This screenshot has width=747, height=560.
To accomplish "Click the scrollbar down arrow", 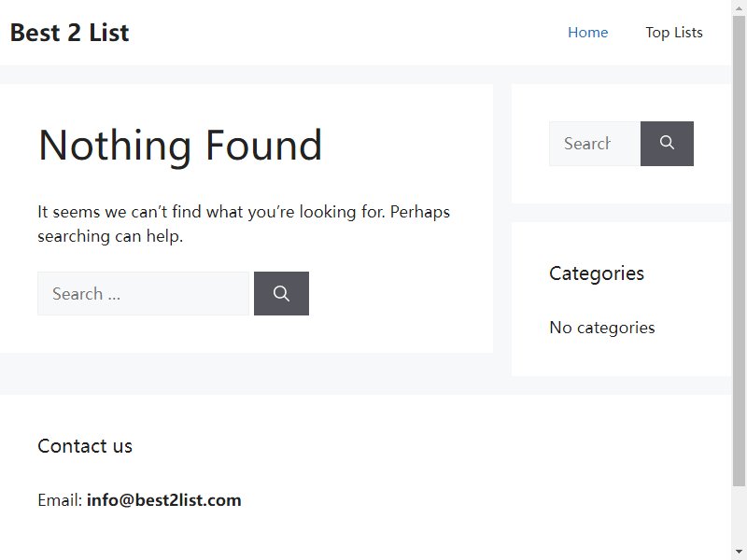I will click(x=739, y=552).
